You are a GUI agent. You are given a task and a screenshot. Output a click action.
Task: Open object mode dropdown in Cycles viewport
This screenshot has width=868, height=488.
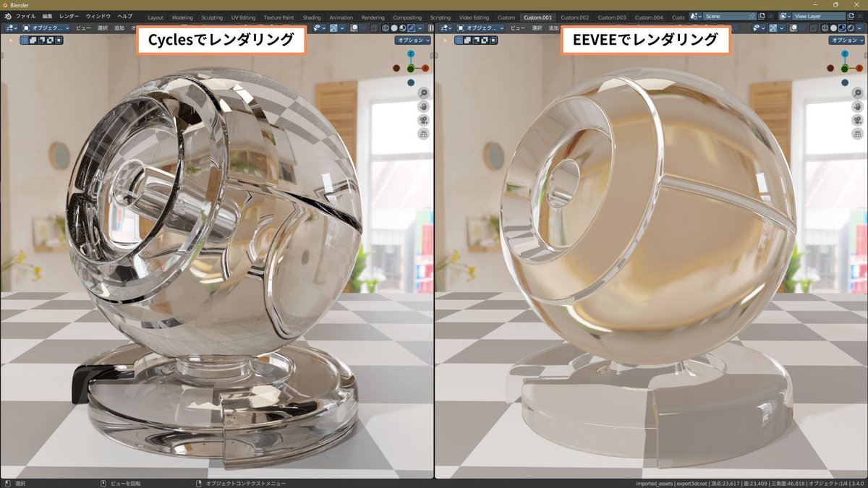(x=46, y=28)
